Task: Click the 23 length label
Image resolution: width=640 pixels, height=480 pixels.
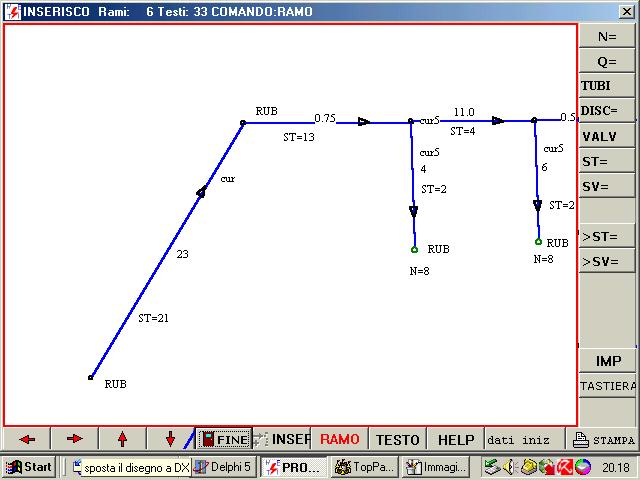Action: [182, 254]
